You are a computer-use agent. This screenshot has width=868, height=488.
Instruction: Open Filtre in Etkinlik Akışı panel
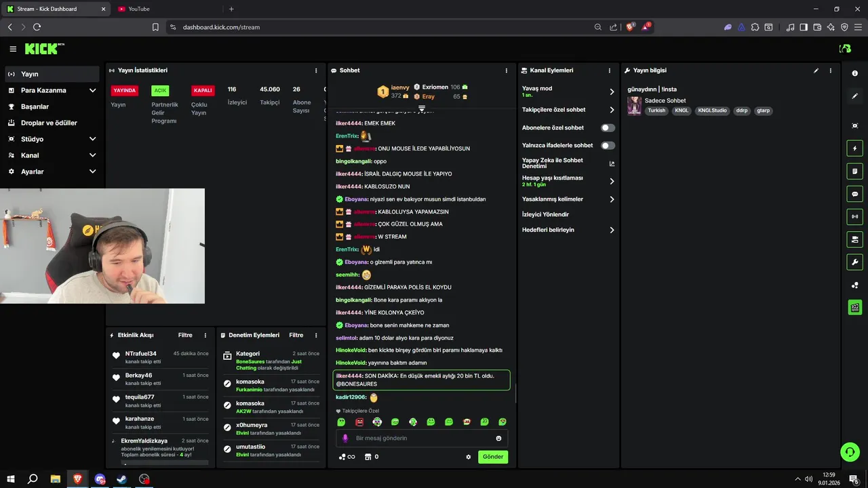click(x=185, y=335)
